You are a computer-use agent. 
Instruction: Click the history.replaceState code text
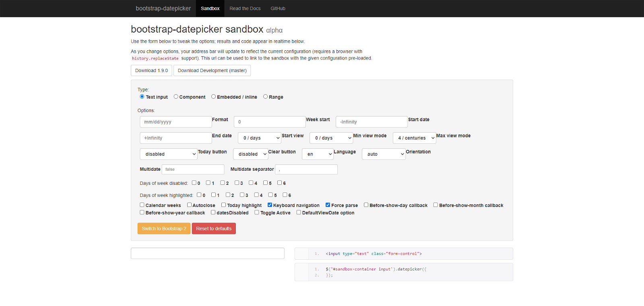click(155, 58)
